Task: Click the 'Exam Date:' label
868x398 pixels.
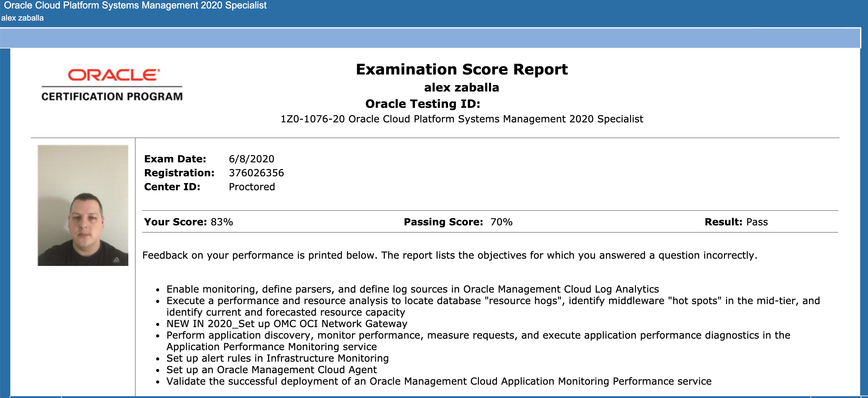Action: (x=175, y=159)
